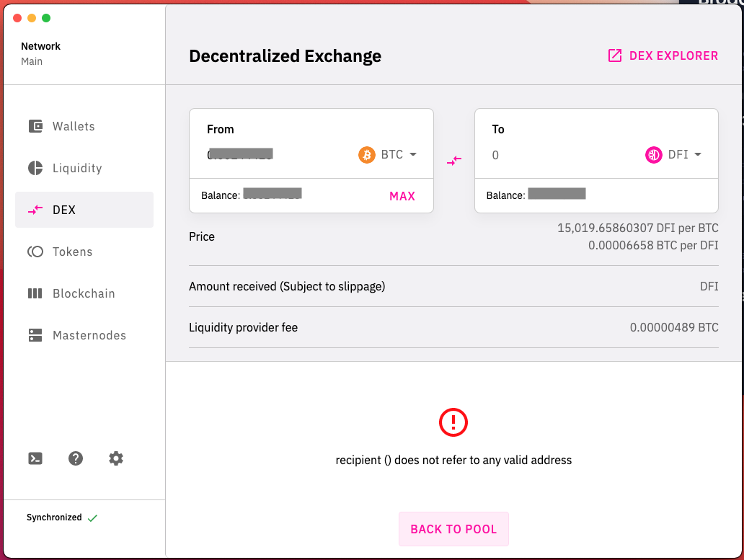The height and width of the screenshot is (560, 744).
Task: Click the pink DFI token icon
Action: (653, 154)
